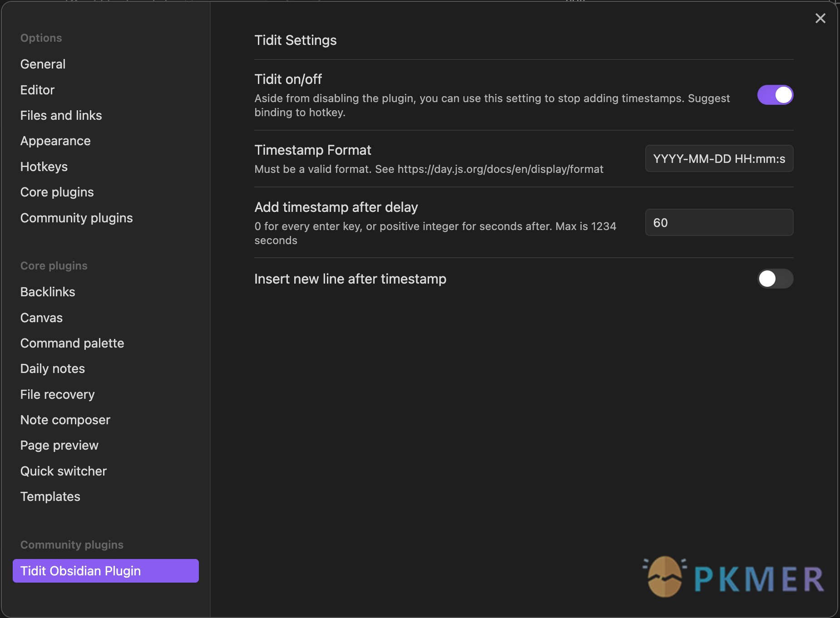Click the Community plugins section header
This screenshot has width=840, height=618.
pyautogui.click(x=72, y=544)
